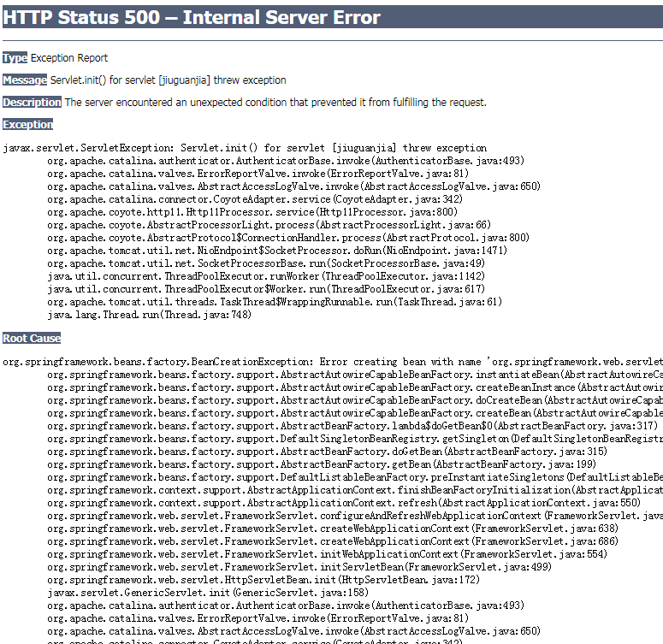
Task: Click the DefaultSingletonBeanRegistry.getSingleton line
Action: tap(355, 439)
